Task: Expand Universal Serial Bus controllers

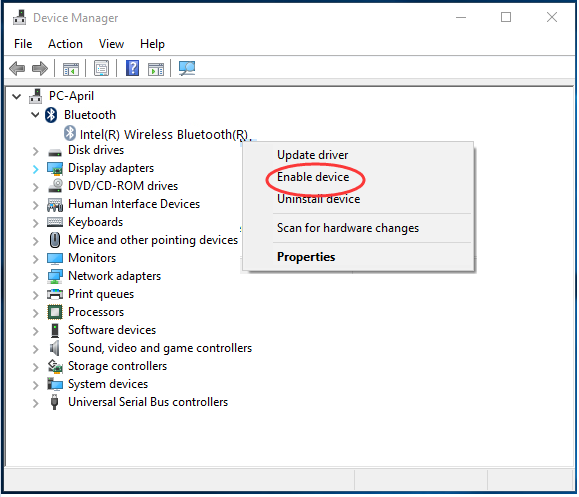Action: 35,403
